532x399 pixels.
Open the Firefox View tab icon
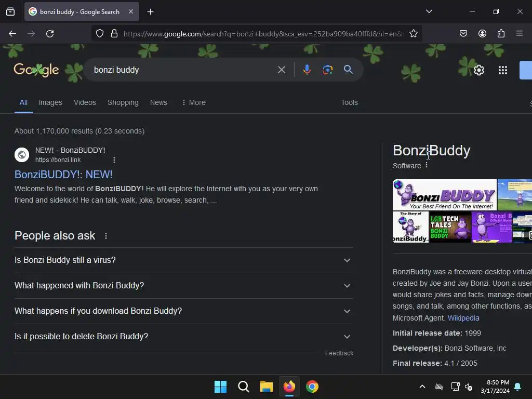coord(10,12)
